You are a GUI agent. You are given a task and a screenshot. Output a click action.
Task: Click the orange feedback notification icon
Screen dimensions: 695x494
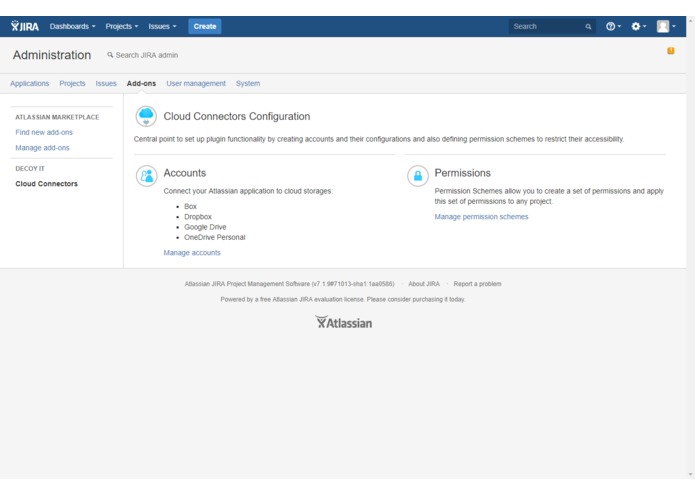click(671, 51)
